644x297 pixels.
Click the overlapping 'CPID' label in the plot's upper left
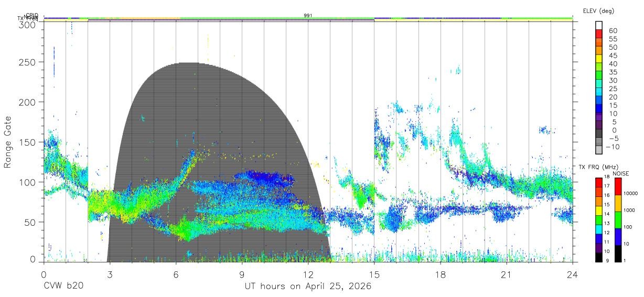(32, 16)
